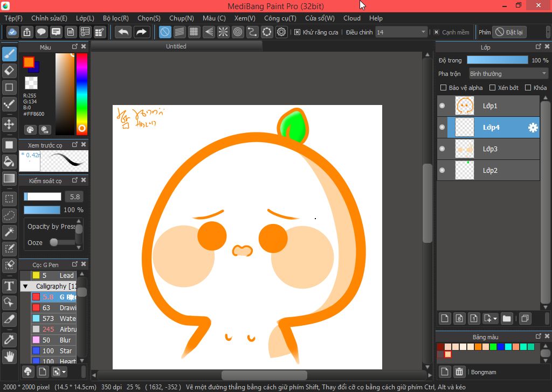Pick the Magic Wand selection tool

tap(9, 232)
